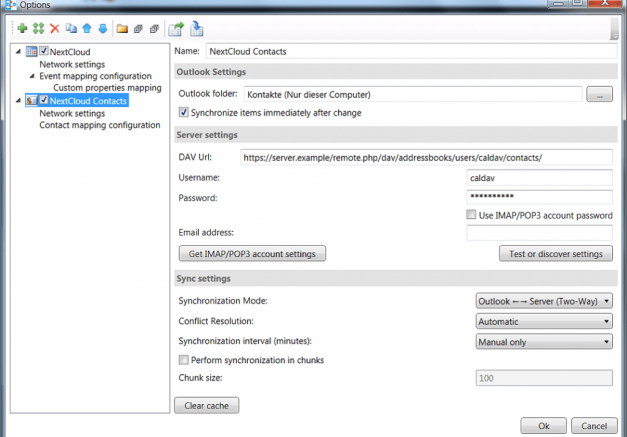Click the Name input field
Image resolution: width=627 pixels, height=437 pixels.
(411, 51)
